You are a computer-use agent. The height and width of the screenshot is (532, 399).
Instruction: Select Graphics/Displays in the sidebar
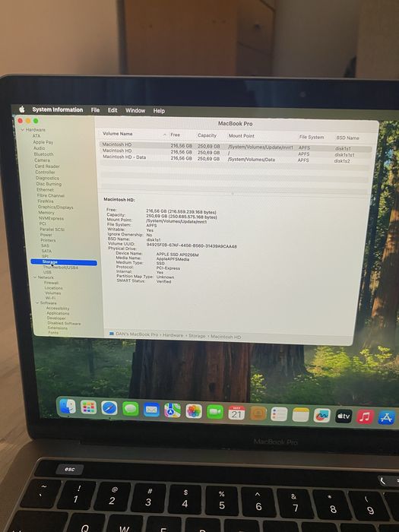[55, 207]
